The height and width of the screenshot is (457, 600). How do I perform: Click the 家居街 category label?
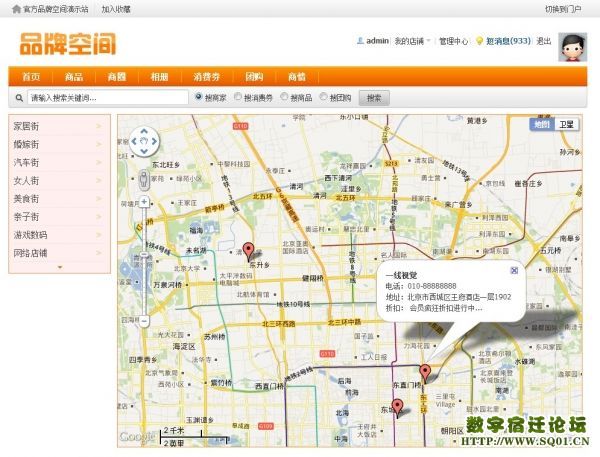(x=26, y=126)
